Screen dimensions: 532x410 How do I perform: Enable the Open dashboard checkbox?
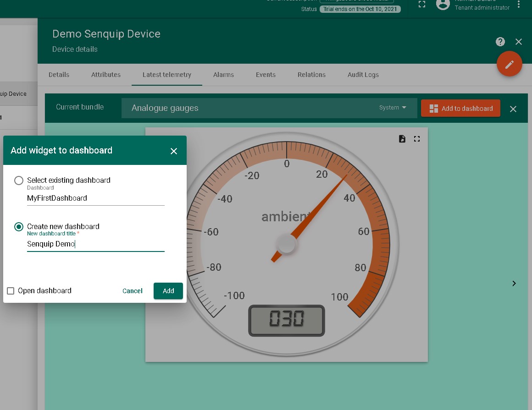pyautogui.click(x=11, y=291)
